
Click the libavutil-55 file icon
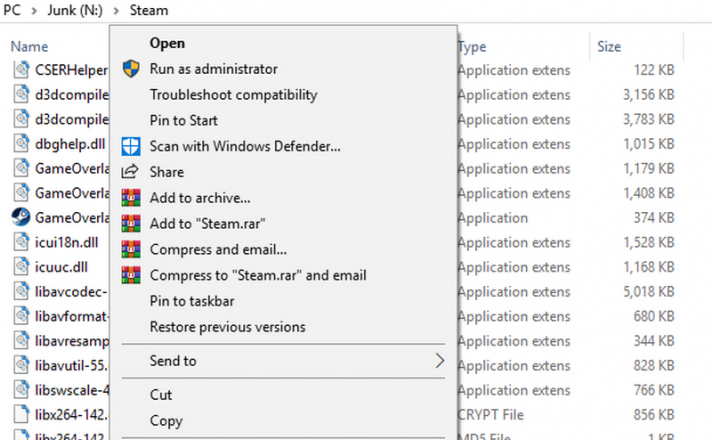21,365
